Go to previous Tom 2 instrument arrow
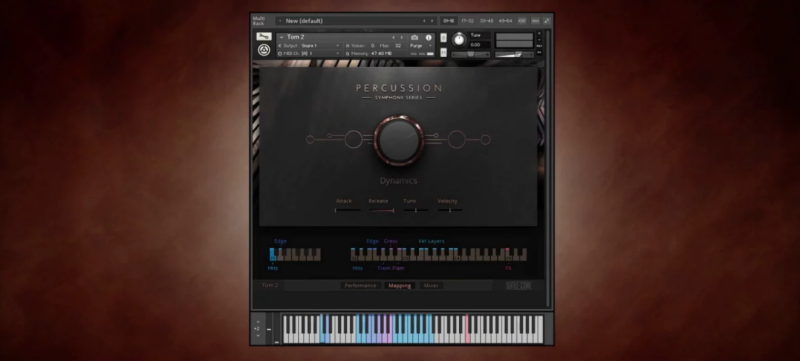Image resolution: width=800 pixels, height=361 pixels. pos(393,37)
